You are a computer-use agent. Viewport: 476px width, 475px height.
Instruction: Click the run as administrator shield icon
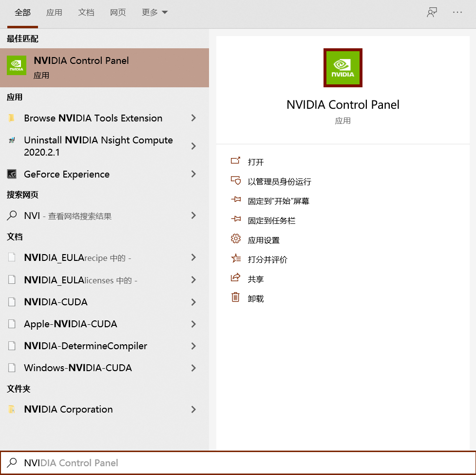point(236,180)
